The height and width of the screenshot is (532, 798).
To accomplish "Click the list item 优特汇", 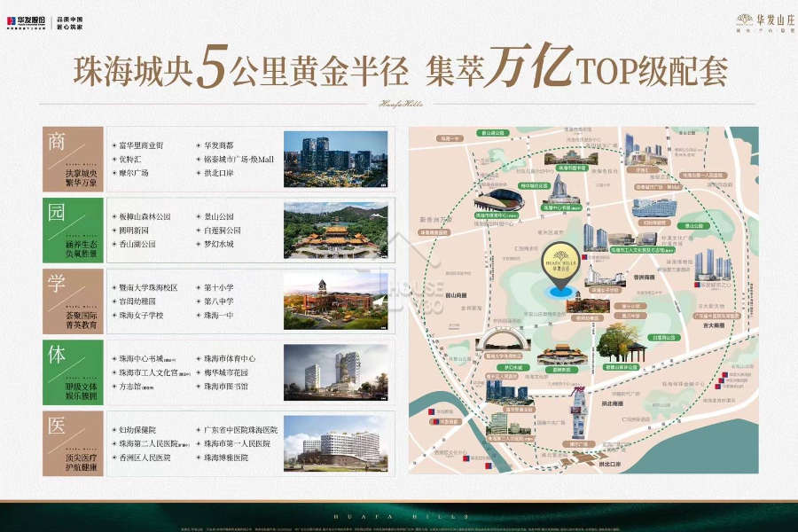I will click(x=129, y=159).
